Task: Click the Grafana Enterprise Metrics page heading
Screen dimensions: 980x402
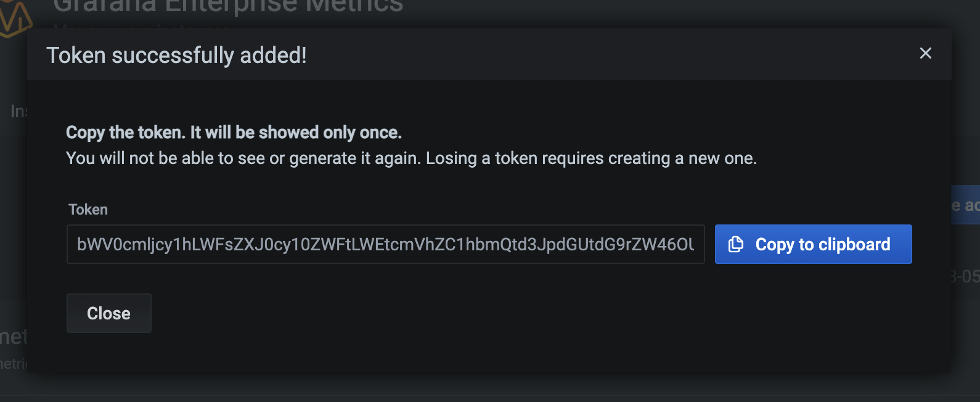Action: click(x=228, y=7)
